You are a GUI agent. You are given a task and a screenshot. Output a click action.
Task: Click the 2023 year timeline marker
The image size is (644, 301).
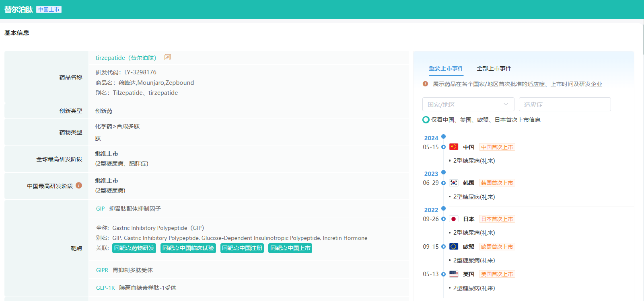coord(443,172)
